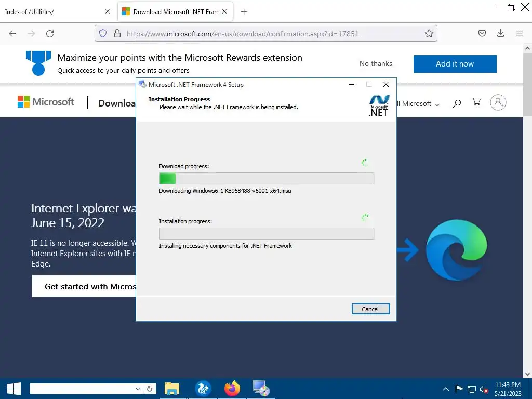The height and width of the screenshot is (399, 532).
Task: Click the page scrollbar up arrow
Action: 527,48
